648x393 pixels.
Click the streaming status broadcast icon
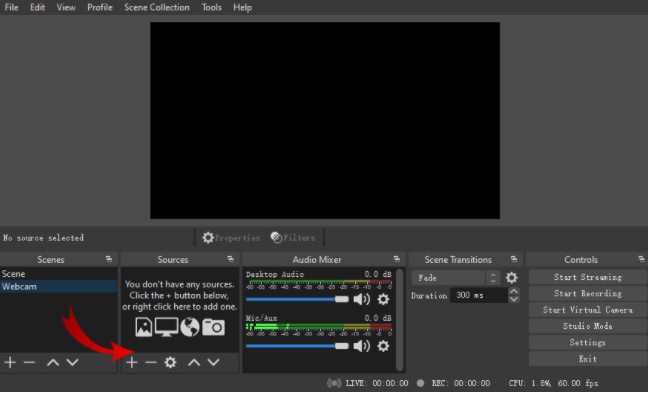[x=334, y=383]
